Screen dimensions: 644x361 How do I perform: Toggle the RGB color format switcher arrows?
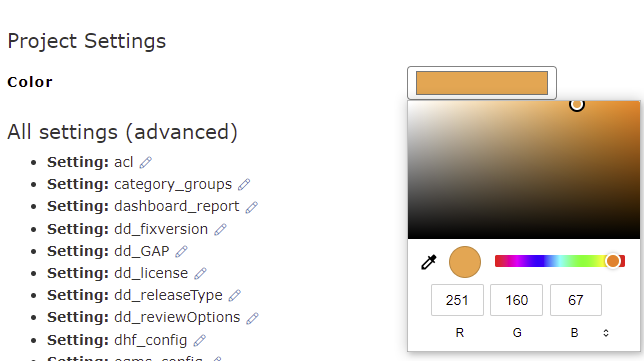coord(606,333)
